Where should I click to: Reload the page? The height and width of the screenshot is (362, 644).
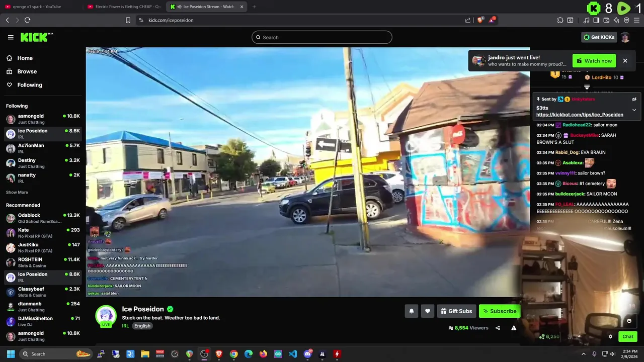27,20
